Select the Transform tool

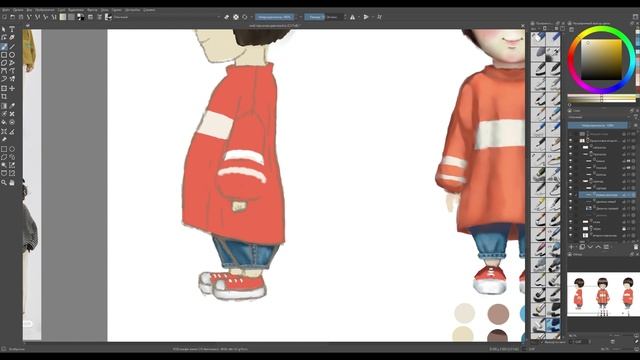[4, 88]
